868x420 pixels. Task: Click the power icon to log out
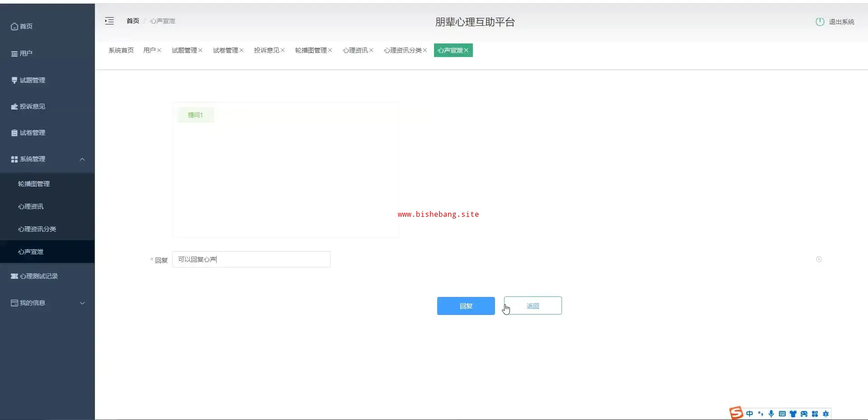pyautogui.click(x=820, y=22)
